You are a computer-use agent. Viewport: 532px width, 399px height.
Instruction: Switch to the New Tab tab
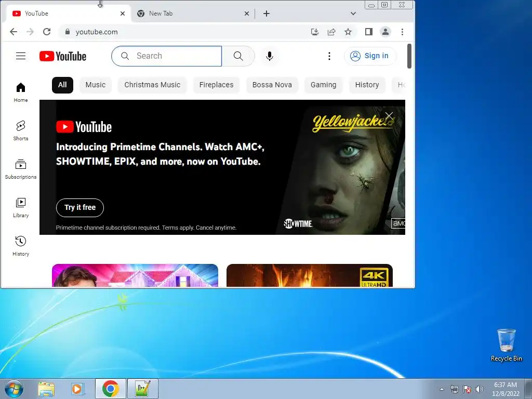[x=193, y=14]
